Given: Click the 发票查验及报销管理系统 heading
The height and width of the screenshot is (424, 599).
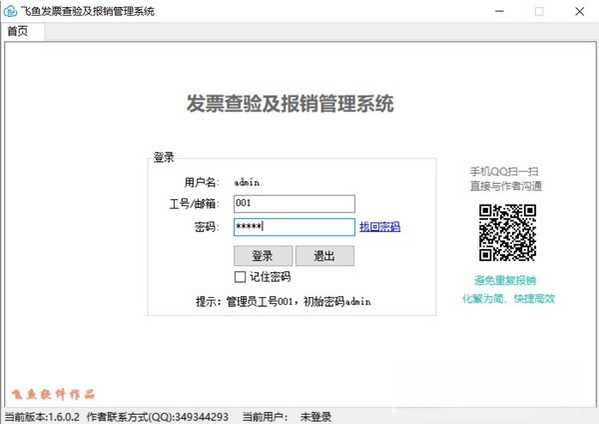Looking at the screenshot, I should (x=290, y=104).
